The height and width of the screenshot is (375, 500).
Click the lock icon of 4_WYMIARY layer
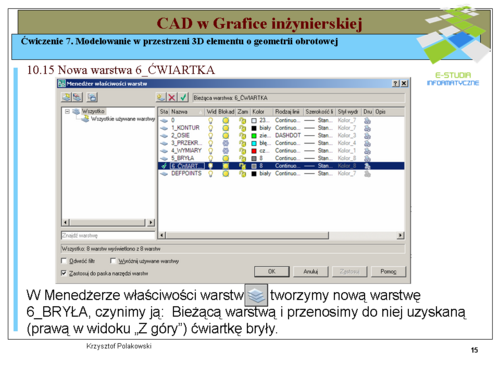tap(242, 151)
